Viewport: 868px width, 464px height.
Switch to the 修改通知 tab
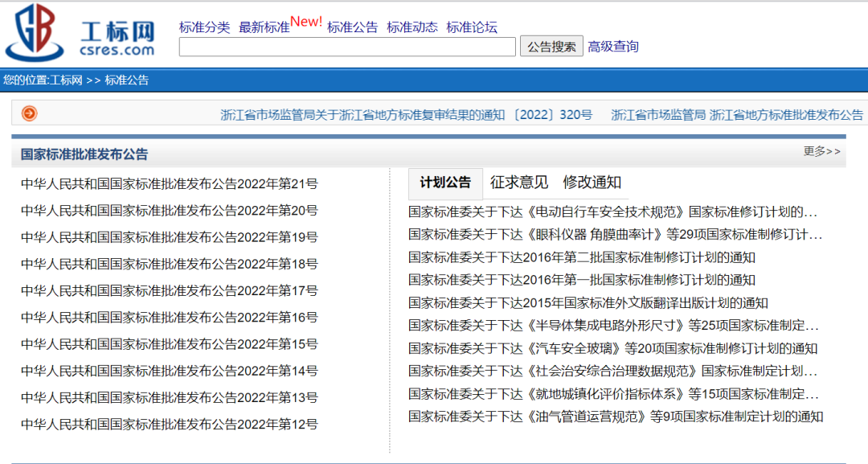[592, 183]
